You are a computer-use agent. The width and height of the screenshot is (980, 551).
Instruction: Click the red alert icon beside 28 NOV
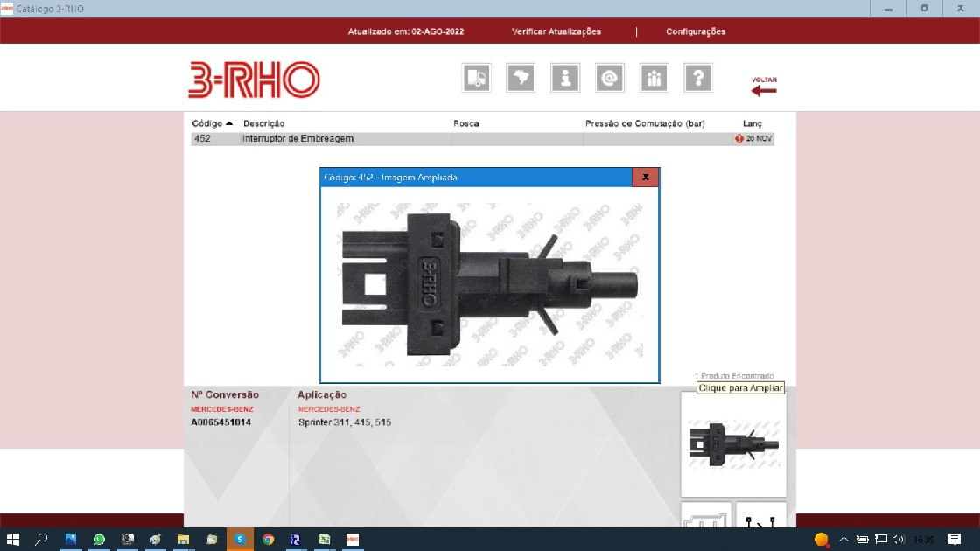coord(739,138)
